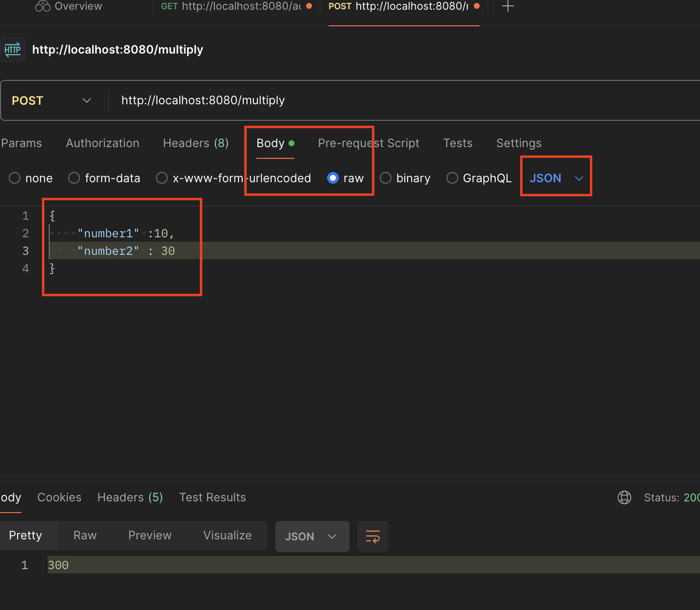Open the Overview tab
This screenshot has width=700, height=610.
click(69, 6)
